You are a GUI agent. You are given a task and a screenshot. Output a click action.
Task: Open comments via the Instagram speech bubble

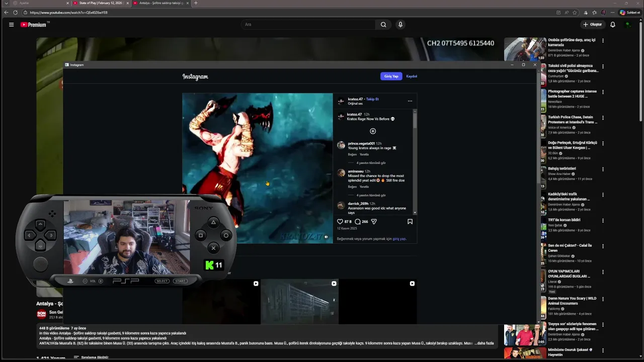pos(358,221)
